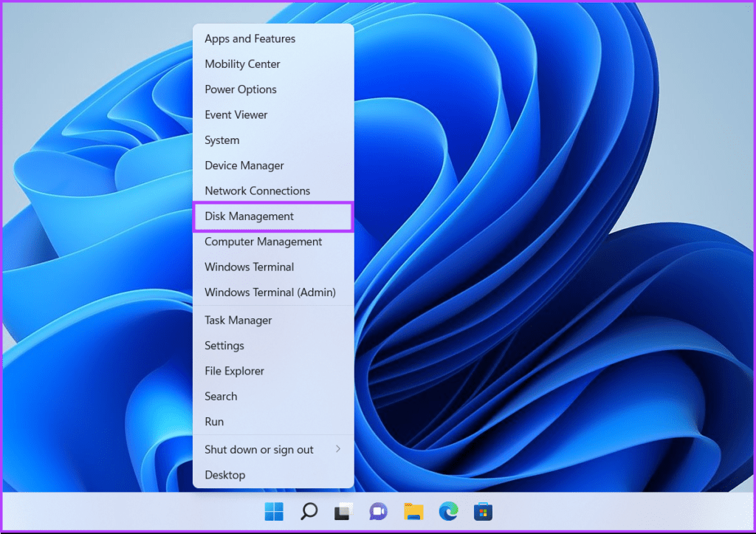This screenshot has width=756, height=534.
Task: Open Microsoft Teams Chat from taskbar
Action: [x=378, y=511]
